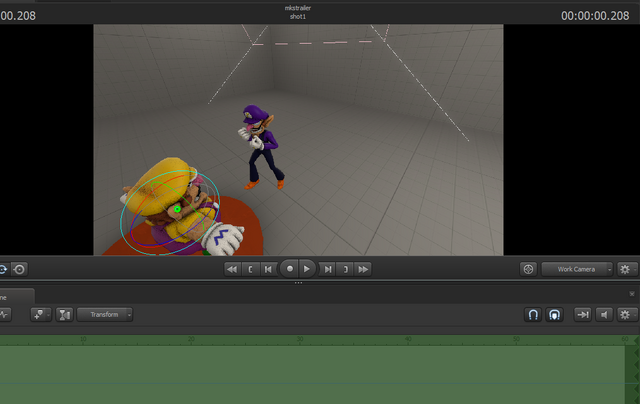Open the arrow beside the cursor-and-diamond tool
The image size is (640, 404).
click(x=49, y=315)
